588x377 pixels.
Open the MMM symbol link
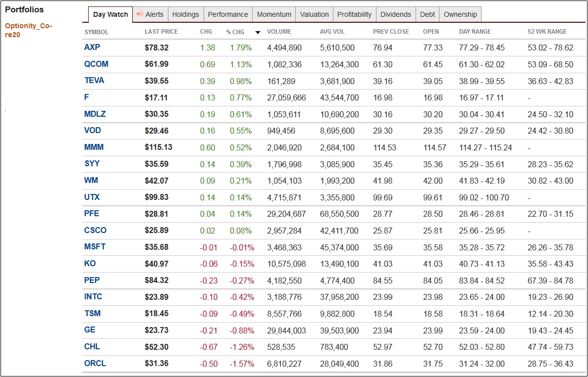click(94, 147)
